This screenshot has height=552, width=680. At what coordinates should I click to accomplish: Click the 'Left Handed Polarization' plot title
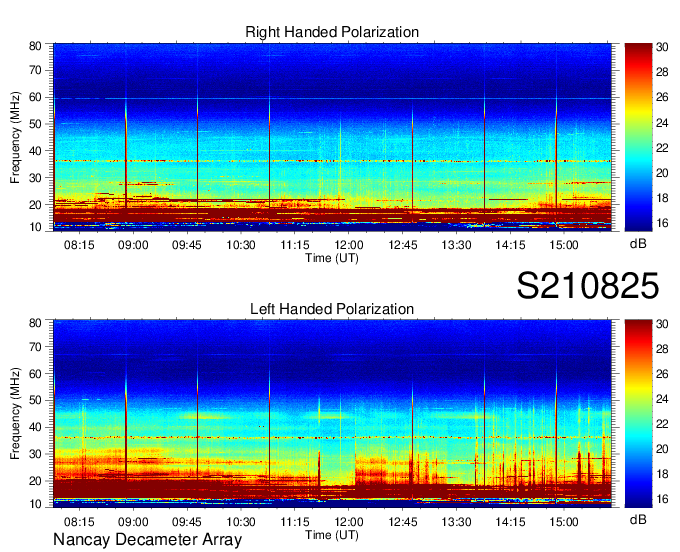click(332, 309)
